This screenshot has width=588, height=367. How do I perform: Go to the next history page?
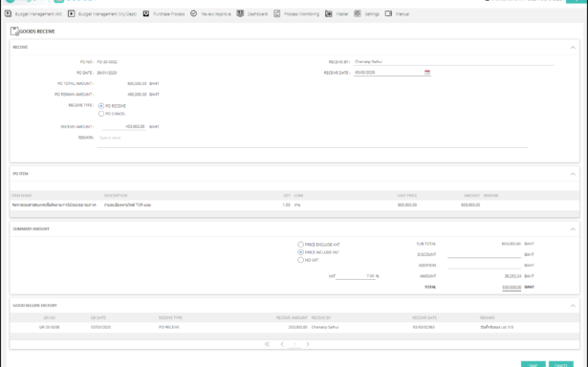pos(308,344)
